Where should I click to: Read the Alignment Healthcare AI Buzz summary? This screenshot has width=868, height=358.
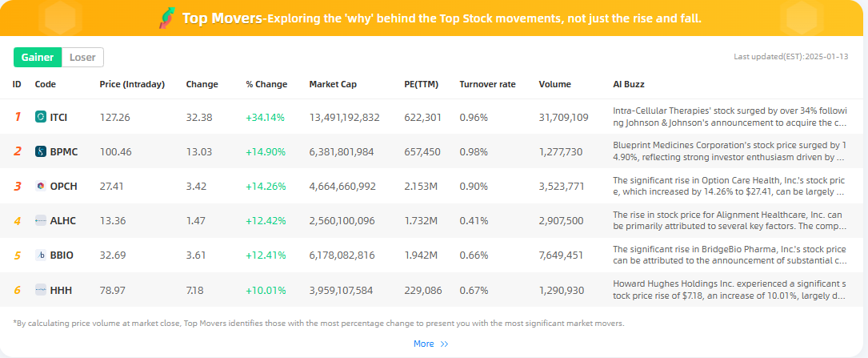pos(730,220)
